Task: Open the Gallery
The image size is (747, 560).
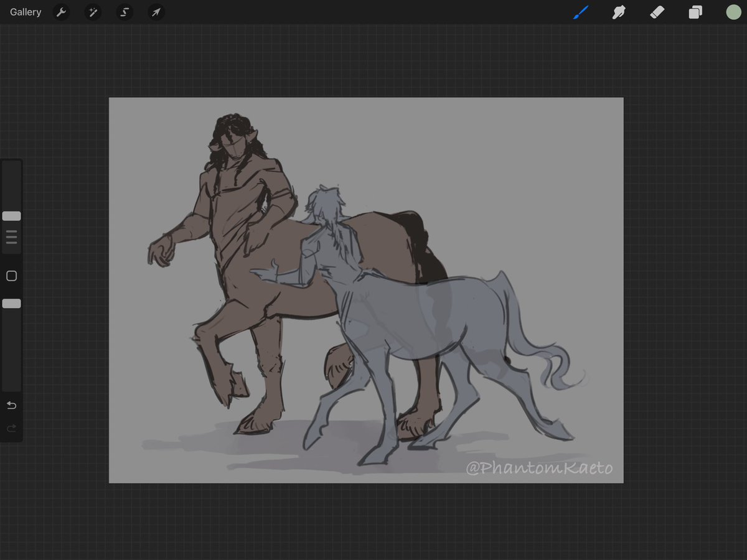Action: pos(26,12)
